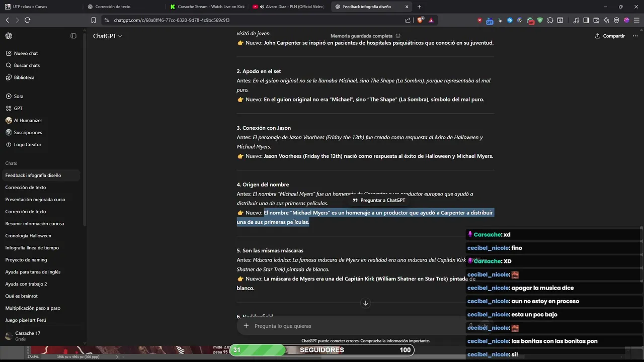
Task: Open the conversation options three-dot menu
Action: coord(635,36)
